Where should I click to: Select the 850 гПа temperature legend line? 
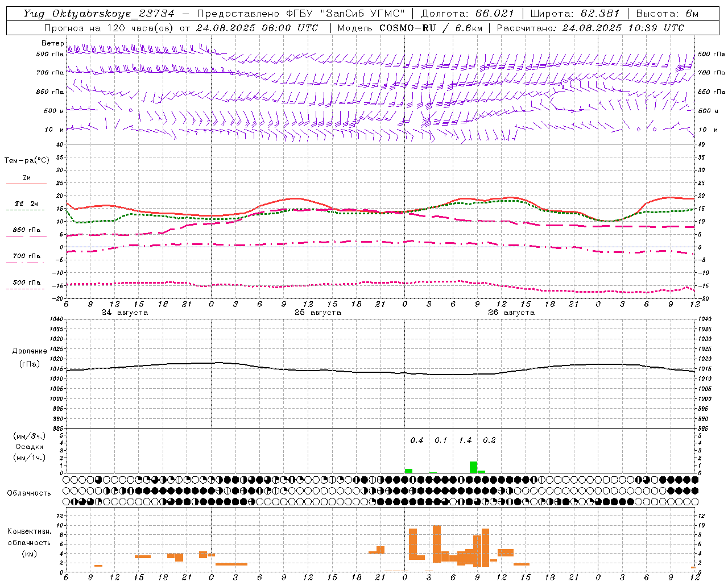coord(27,235)
